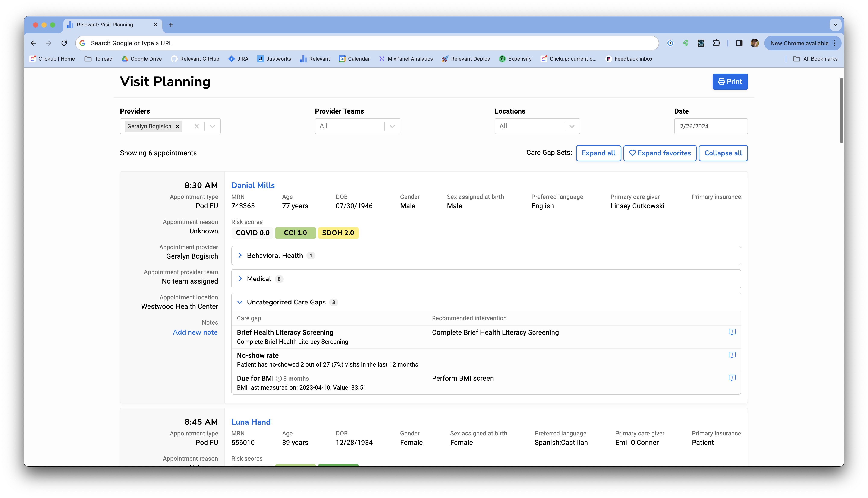Image resolution: width=868 pixels, height=498 pixels.
Task: Open the Chrome extensions puzzle icon
Action: [x=716, y=43]
